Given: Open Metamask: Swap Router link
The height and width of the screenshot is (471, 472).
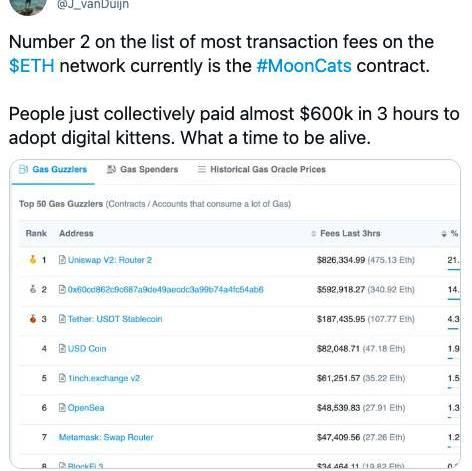Looking at the screenshot, I should pos(106,437).
